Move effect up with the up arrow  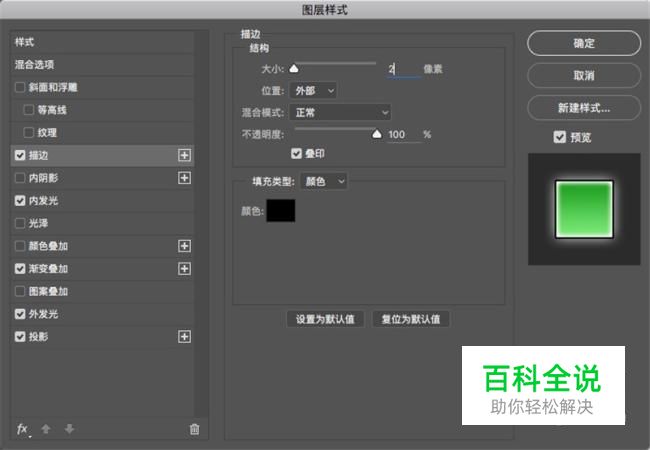click(46, 429)
